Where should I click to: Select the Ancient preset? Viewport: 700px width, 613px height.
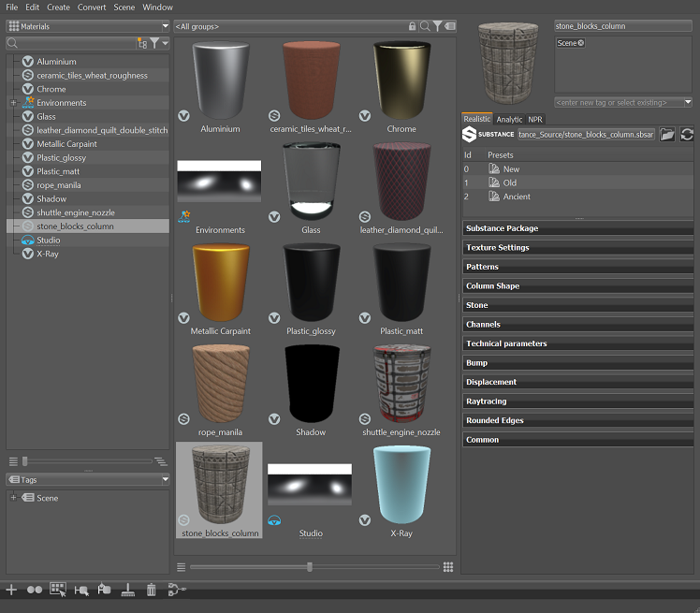tap(517, 197)
